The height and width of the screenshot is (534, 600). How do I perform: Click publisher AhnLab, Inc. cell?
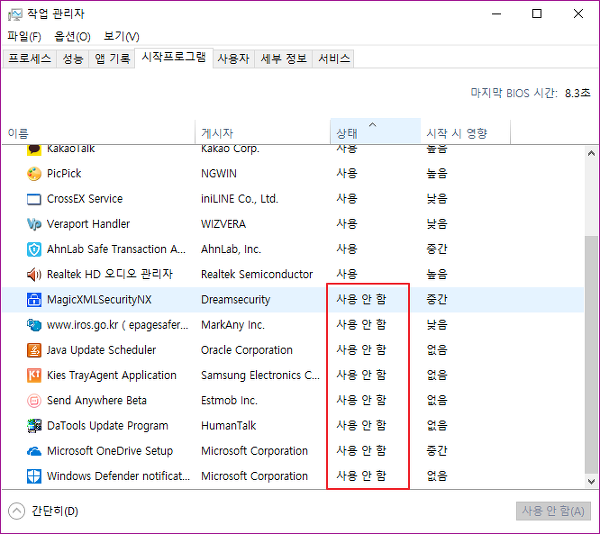pyautogui.click(x=231, y=249)
